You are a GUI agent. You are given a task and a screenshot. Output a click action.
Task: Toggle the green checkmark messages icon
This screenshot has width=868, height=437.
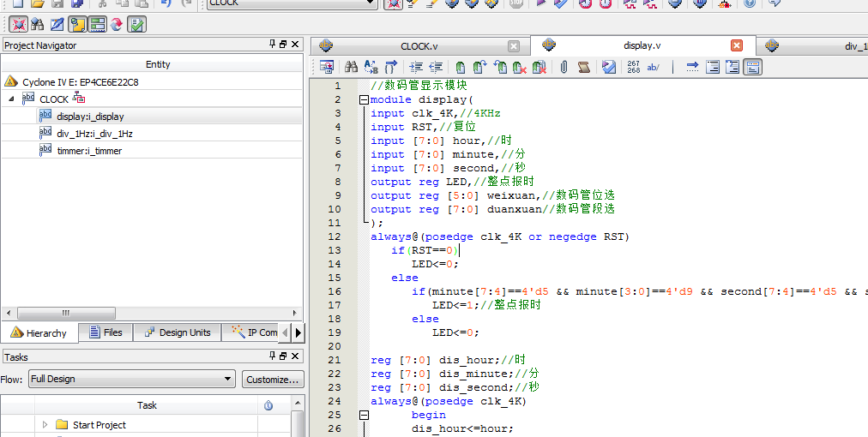click(136, 24)
